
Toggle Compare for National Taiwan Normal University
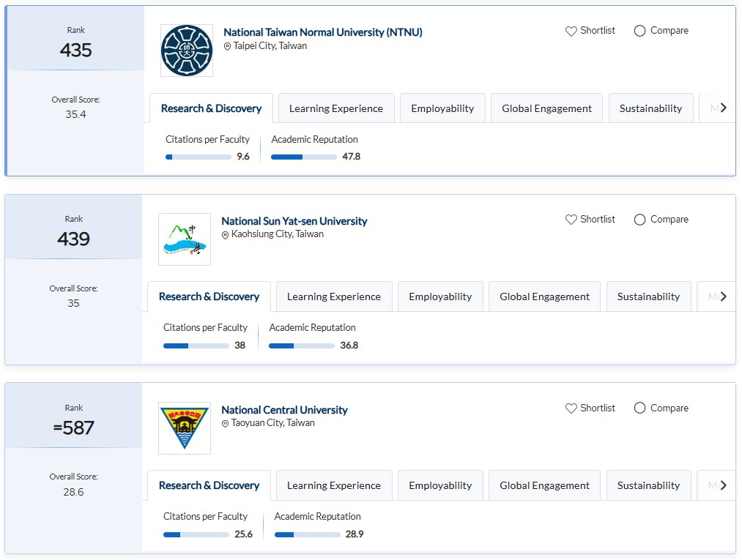[640, 31]
